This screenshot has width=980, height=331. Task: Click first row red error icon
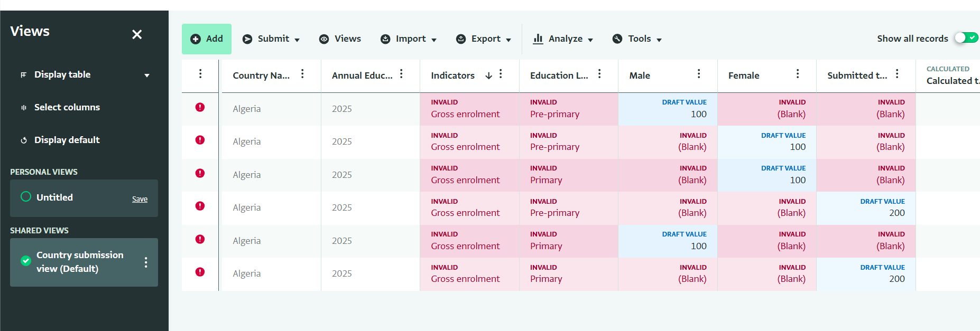(x=200, y=107)
